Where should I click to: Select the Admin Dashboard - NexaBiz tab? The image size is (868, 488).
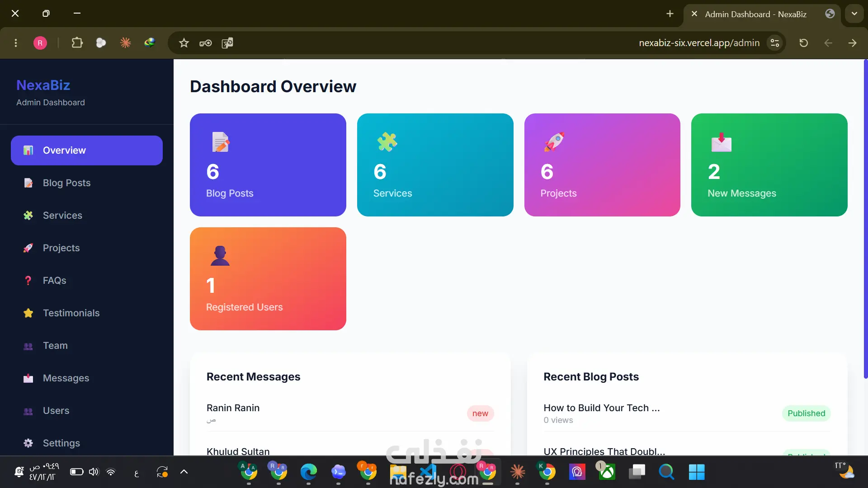pyautogui.click(x=762, y=14)
